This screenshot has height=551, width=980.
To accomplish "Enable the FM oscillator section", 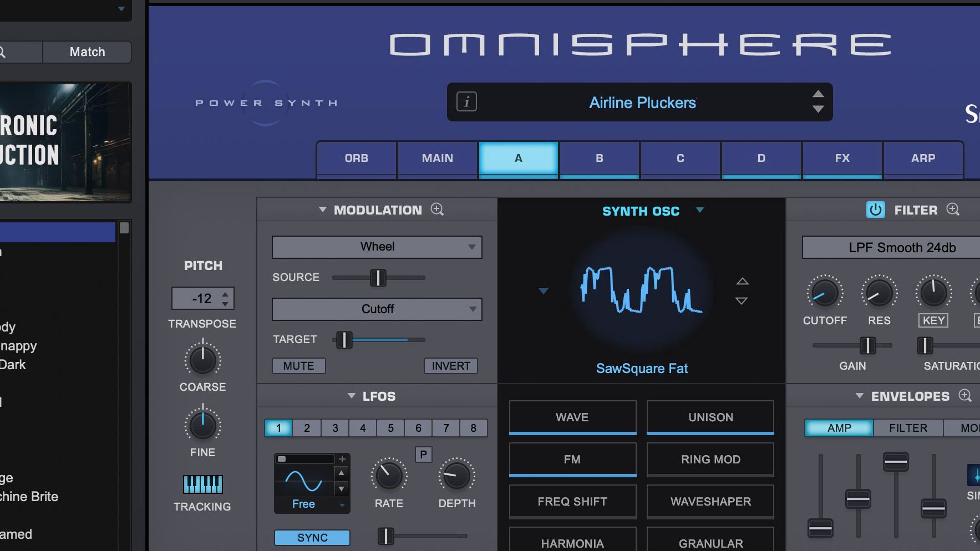I will tap(572, 460).
